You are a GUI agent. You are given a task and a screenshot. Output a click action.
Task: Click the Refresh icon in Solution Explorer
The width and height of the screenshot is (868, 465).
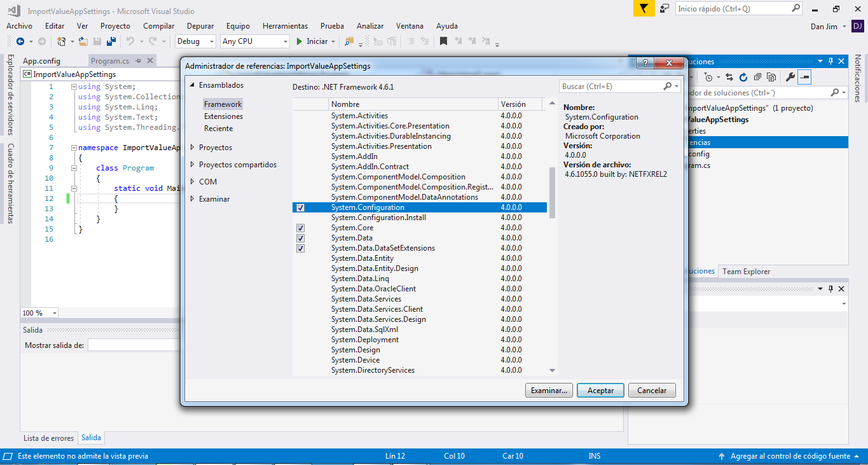(x=743, y=77)
